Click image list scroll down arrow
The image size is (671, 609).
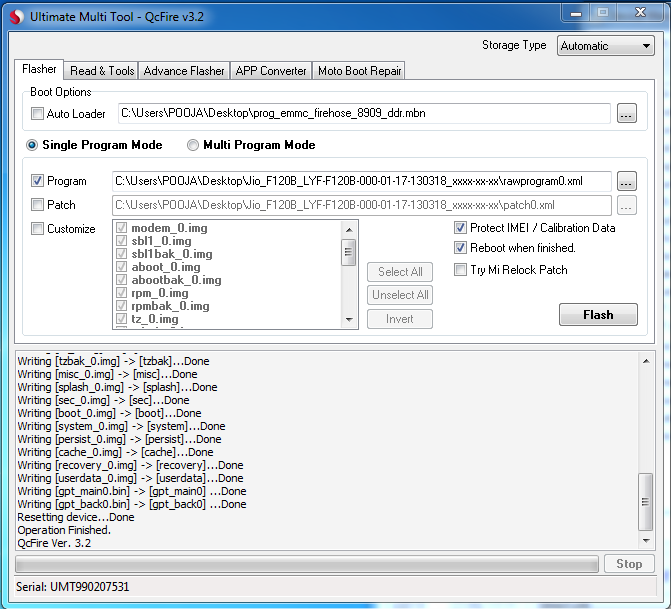click(x=349, y=319)
